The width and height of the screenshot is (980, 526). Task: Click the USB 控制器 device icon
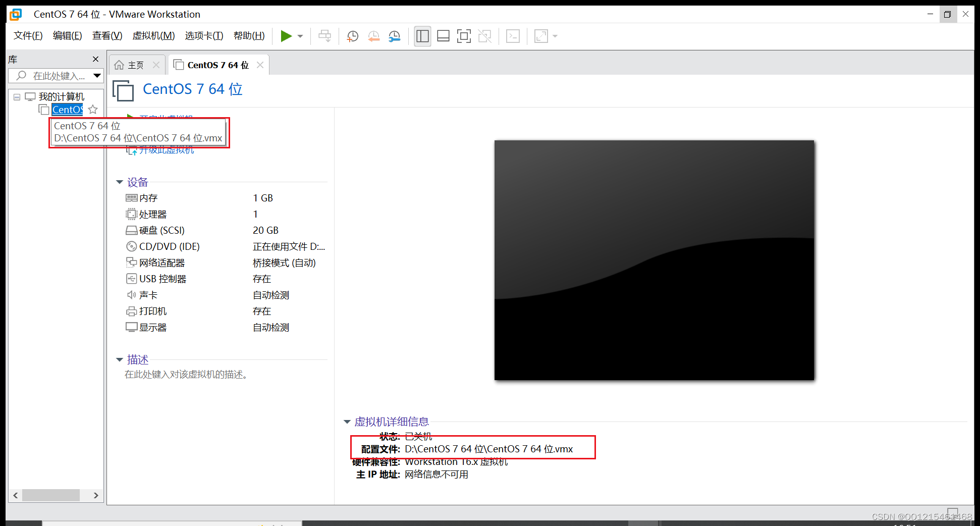click(x=131, y=279)
